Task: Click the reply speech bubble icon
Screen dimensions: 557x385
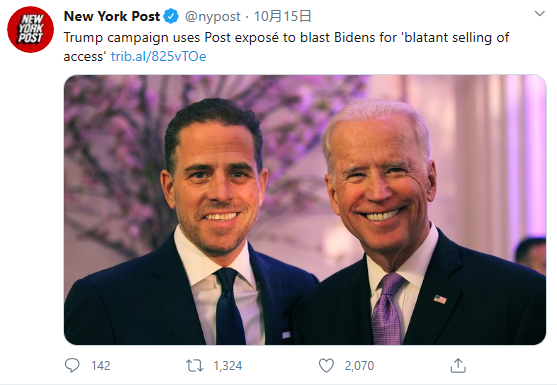Action: (72, 365)
